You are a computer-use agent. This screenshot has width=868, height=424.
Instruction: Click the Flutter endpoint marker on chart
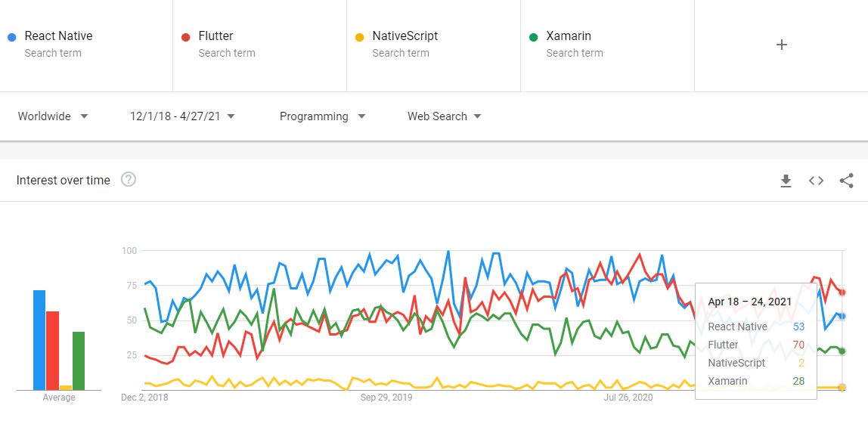[842, 292]
